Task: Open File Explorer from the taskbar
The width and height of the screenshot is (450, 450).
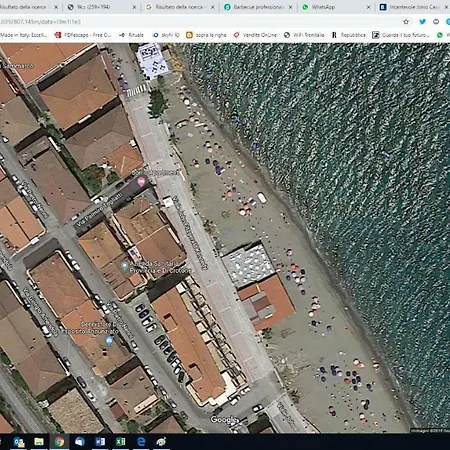Action: (x=39, y=442)
